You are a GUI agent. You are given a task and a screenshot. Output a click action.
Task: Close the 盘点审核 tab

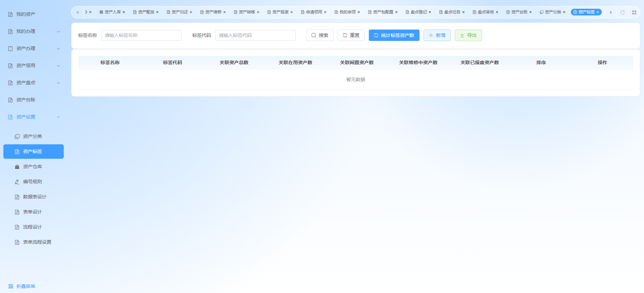[497, 12]
